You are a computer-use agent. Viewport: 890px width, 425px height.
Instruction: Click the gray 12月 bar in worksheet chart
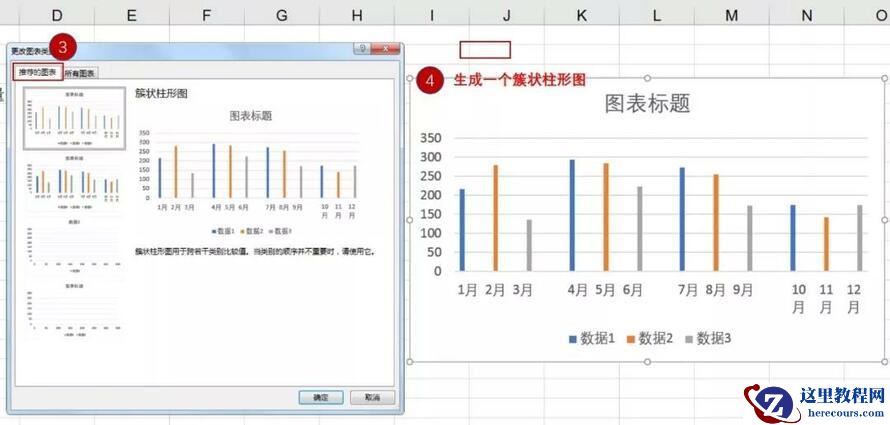(x=859, y=238)
